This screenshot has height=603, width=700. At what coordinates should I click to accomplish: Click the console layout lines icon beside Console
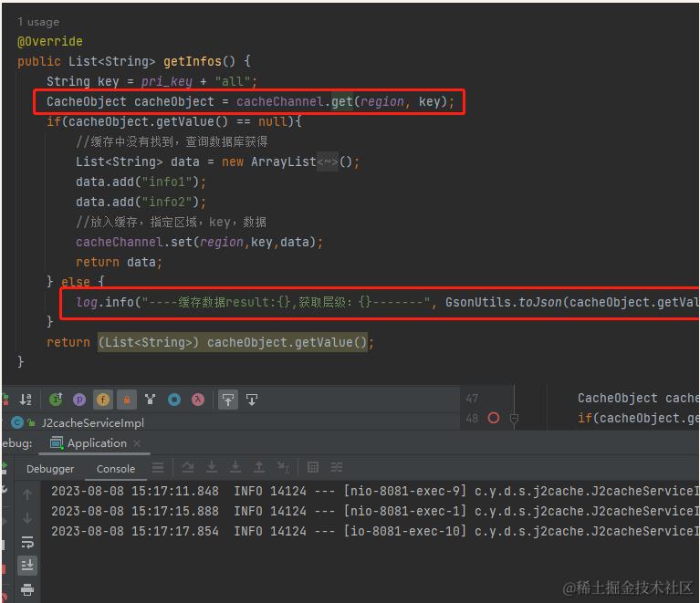pyautogui.click(x=158, y=467)
